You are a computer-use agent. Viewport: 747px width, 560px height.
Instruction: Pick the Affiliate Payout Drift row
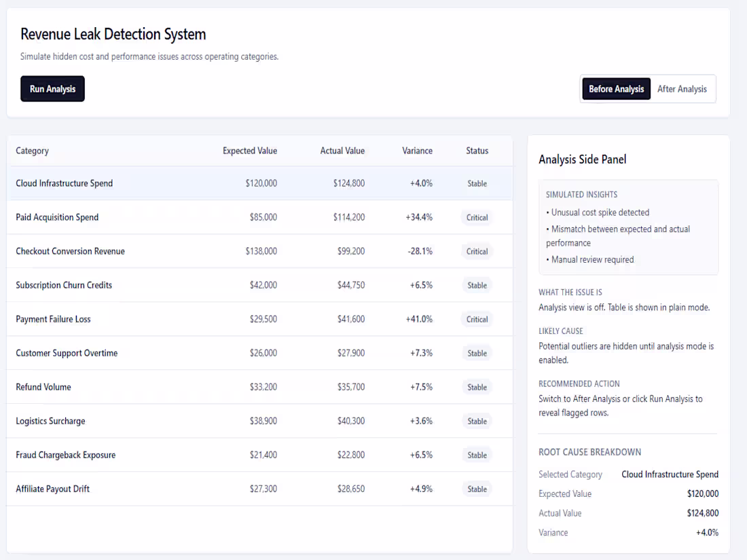coord(53,489)
